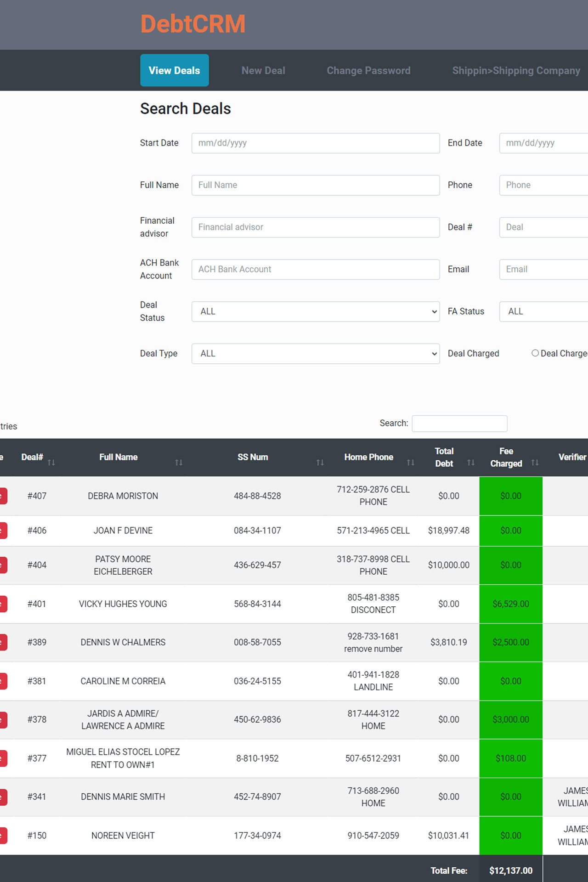Image resolution: width=588 pixels, height=882 pixels.
Task: Open the Shipping Company link
Action: pyautogui.click(x=516, y=71)
